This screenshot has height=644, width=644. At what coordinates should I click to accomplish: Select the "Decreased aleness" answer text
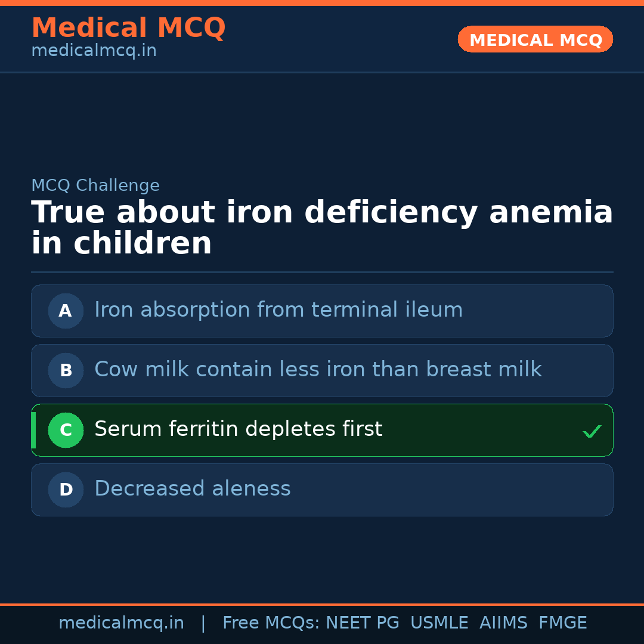pyautogui.click(x=192, y=489)
